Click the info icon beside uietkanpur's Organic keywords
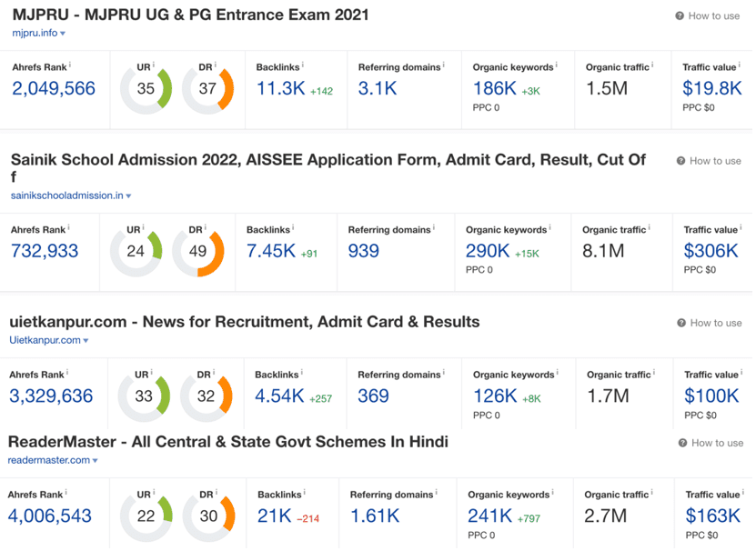 click(x=558, y=372)
